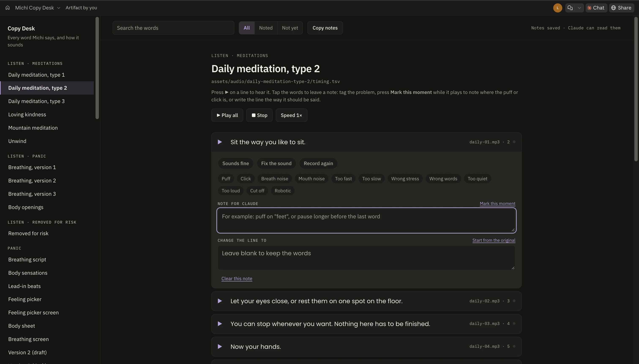639x364 pixels.
Task: Play the line "Let your eyes close"
Action: tap(220, 301)
